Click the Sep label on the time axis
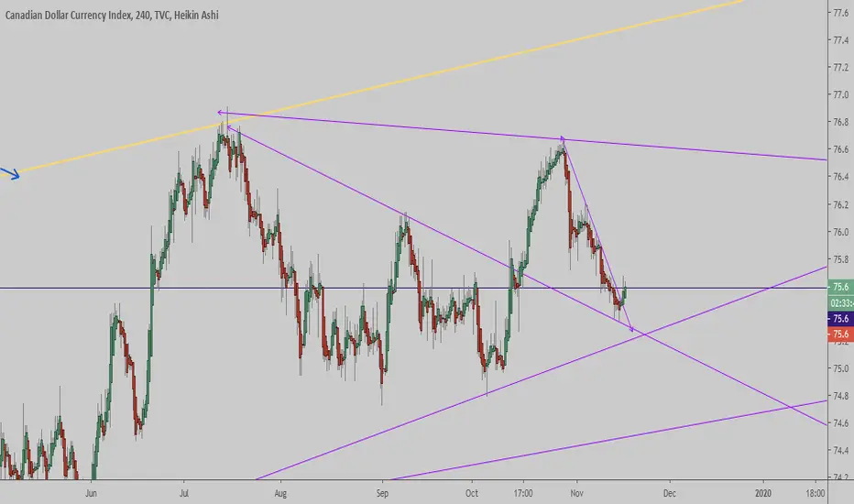This screenshot has height=504, width=854. click(382, 493)
